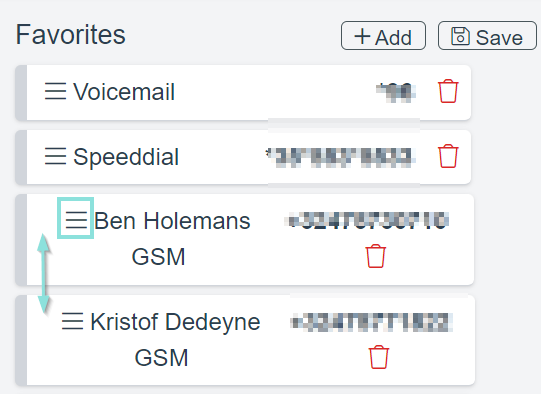Delete the Voicemail favorite

(448, 91)
